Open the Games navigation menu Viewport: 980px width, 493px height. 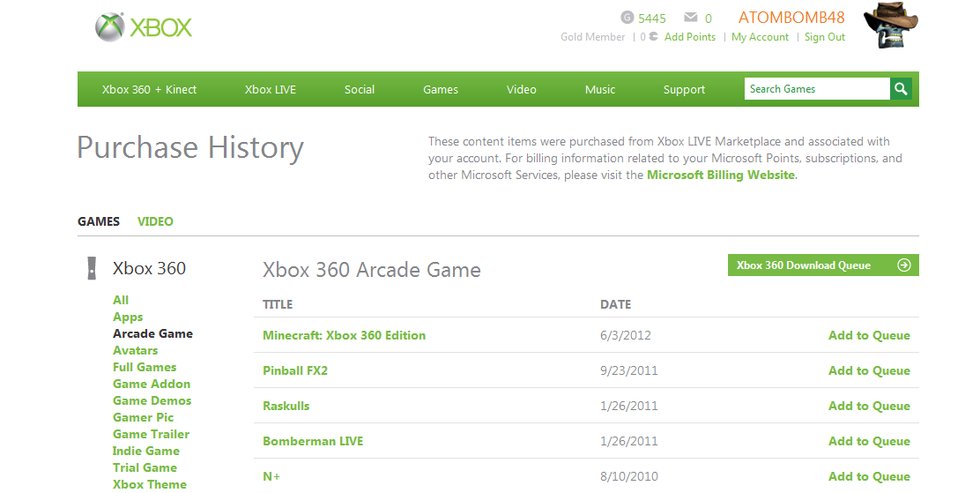[x=441, y=89]
